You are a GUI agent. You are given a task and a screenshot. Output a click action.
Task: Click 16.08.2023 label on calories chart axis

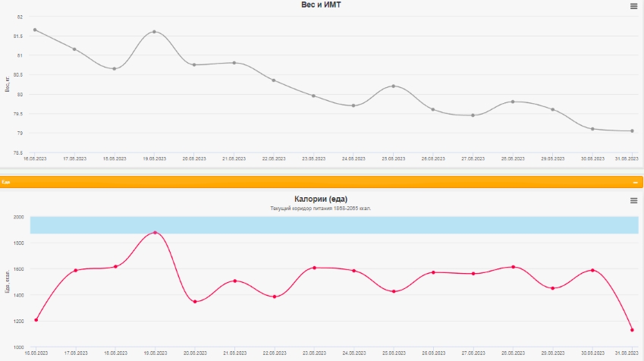pyautogui.click(x=36, y=353)
